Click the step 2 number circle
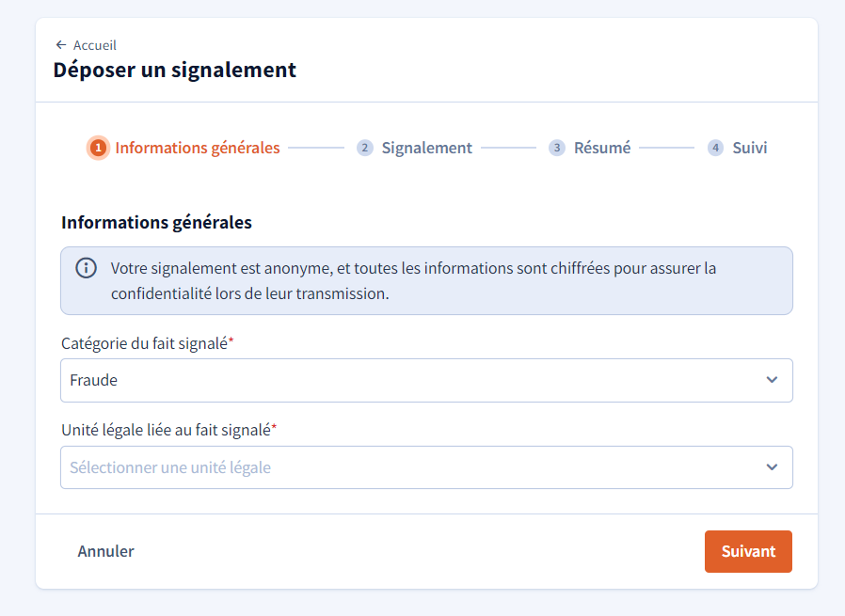 pos(365,148)
